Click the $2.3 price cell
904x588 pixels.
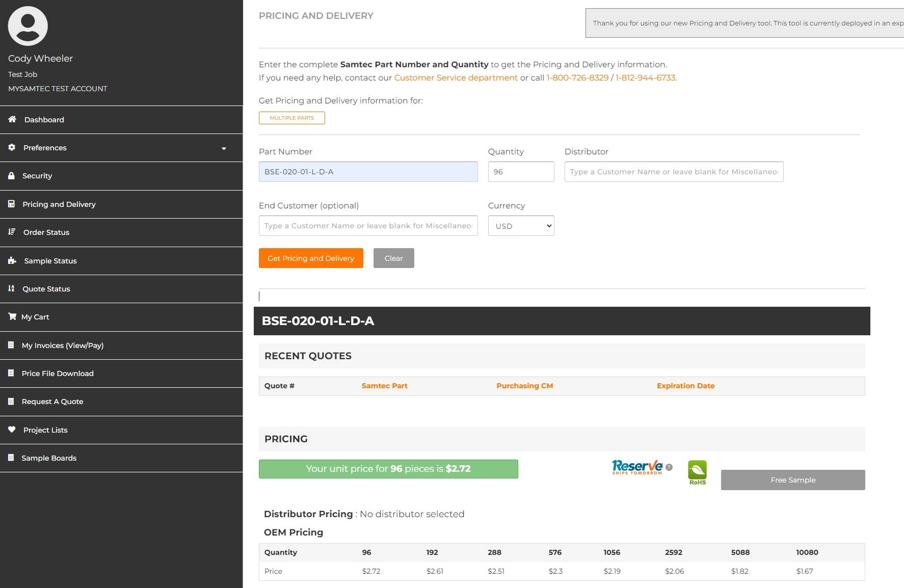pyautogui.click(x=555, y=571)
